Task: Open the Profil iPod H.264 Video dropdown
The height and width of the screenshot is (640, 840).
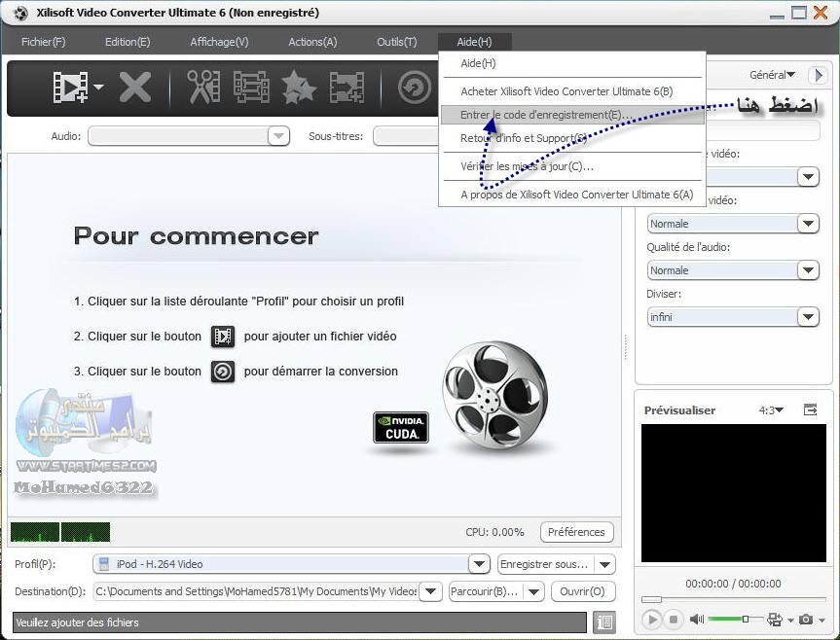Action: (478, 563)
